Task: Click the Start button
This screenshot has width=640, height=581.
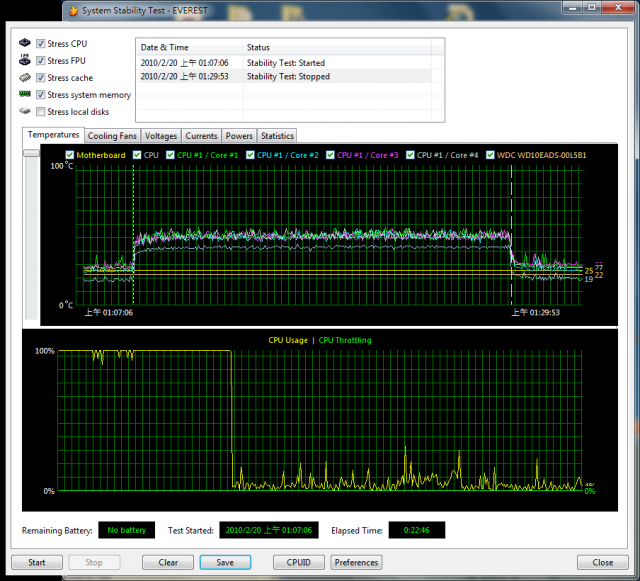Action: [x=37, y=563]
